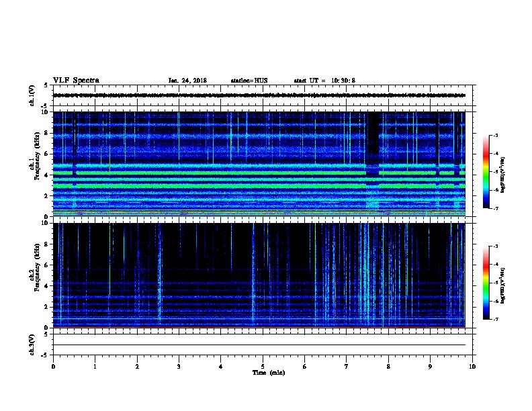Click the "ch.3(V)" axis label

coord(32,345)
